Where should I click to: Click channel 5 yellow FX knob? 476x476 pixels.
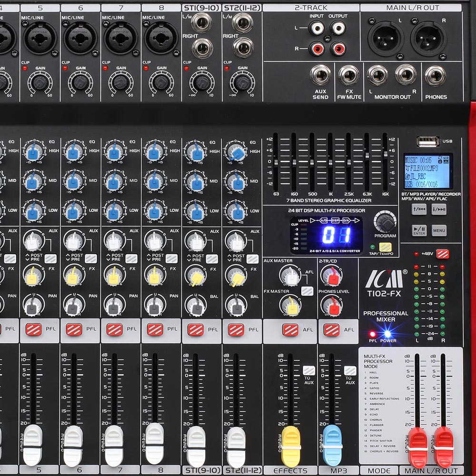(33, 276)
